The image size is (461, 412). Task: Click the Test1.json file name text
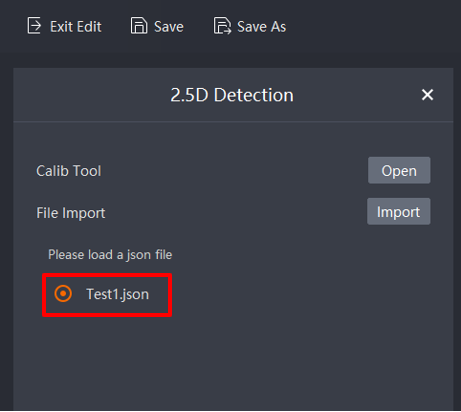118,294
